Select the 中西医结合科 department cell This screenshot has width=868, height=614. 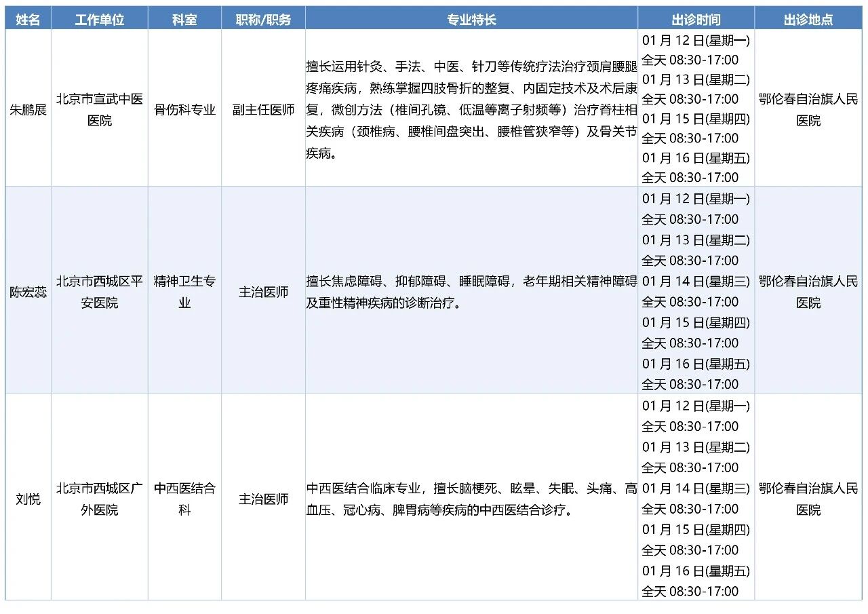[x=184, y=499]
